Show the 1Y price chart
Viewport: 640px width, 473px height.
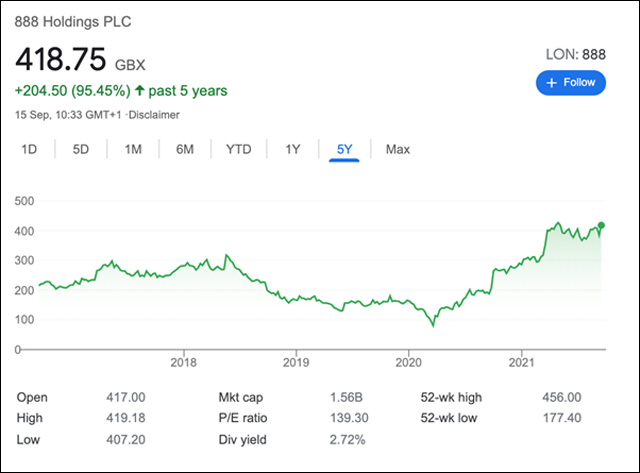[292, 150]
